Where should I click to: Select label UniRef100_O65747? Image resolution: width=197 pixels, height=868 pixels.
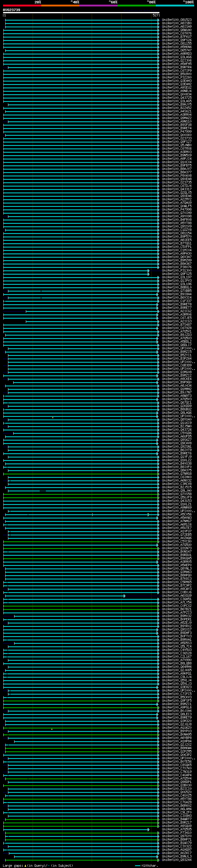177,50
